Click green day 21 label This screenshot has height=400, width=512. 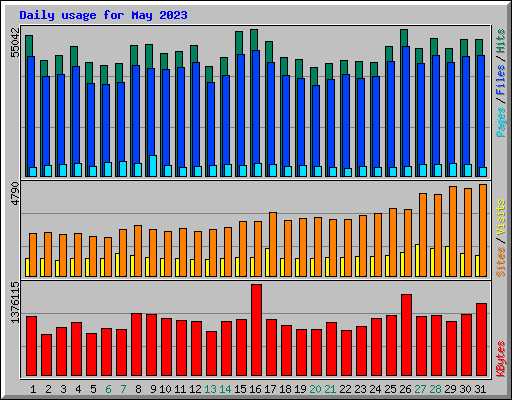pyautogui.click(x=330, y=389)
